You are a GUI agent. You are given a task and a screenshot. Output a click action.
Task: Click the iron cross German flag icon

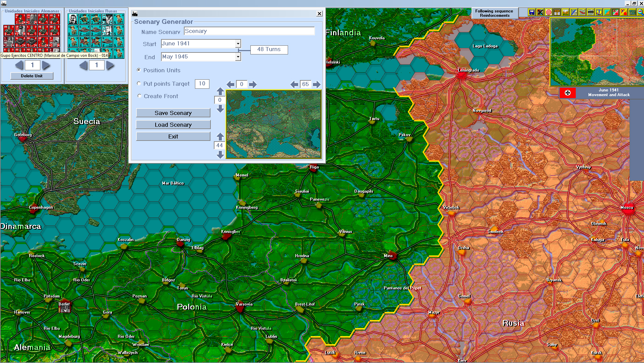568,93
